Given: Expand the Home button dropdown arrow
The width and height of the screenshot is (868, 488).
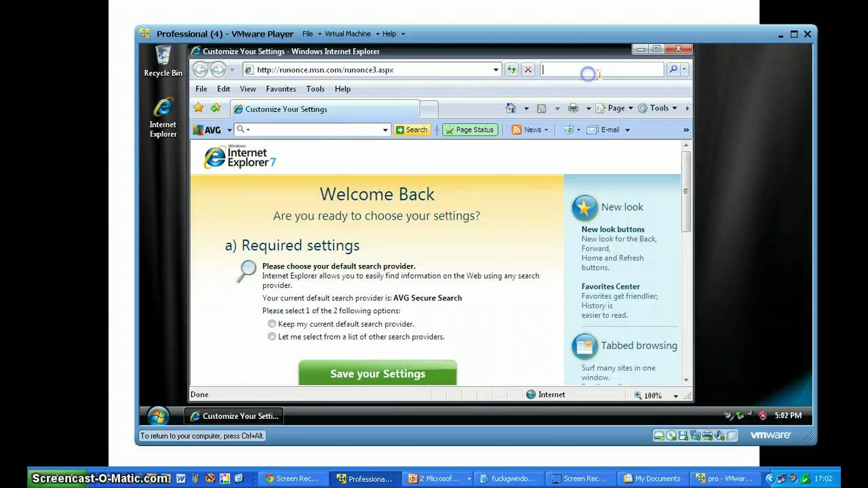Looking at the screenshot, I should click(526, 108).
